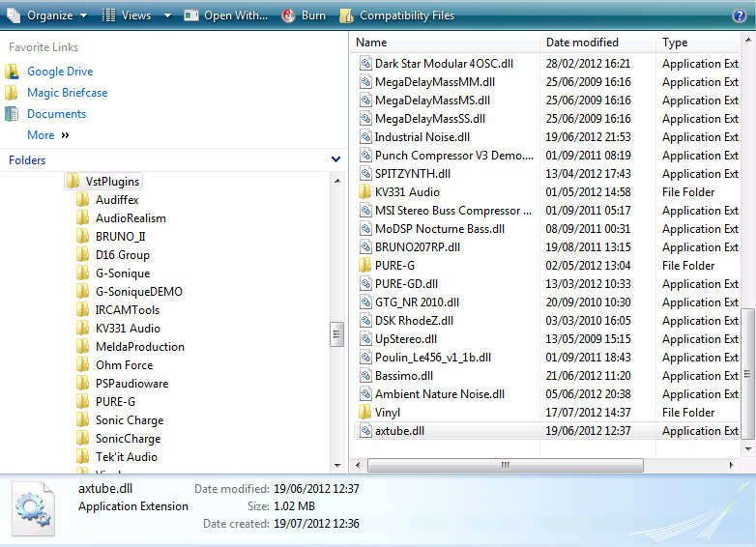Screen dimensions: 756x547
Task: Click Dark Star Modular 4OSC.dll file icon
Action: 366,63
